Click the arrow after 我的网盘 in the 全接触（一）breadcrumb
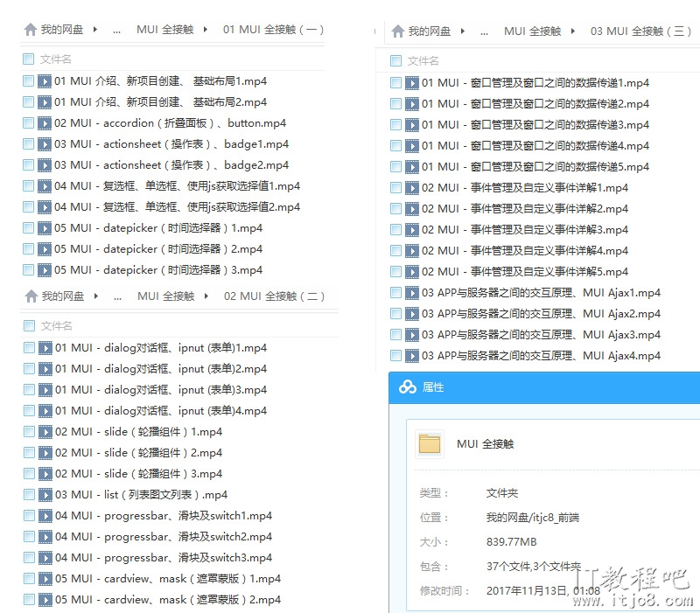This screenshot has width=700, height=613. pos(95,30)
